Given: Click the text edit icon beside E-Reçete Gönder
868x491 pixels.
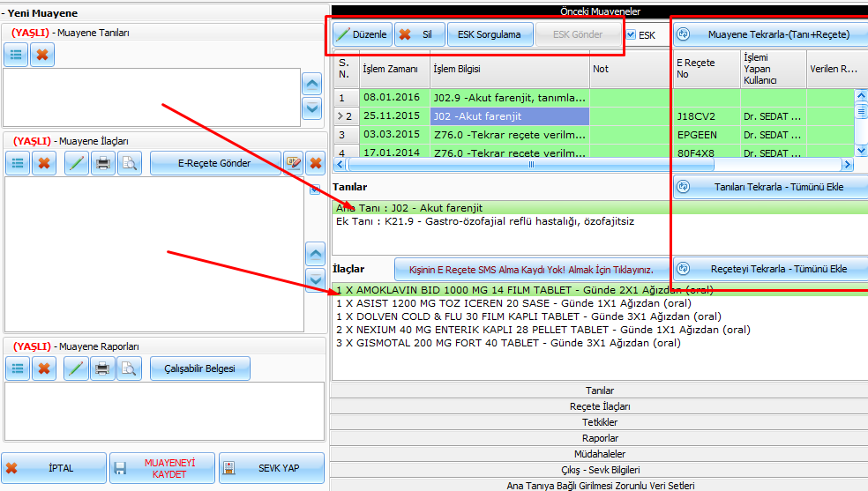Looking at the screenshot, I should point(294,163).
